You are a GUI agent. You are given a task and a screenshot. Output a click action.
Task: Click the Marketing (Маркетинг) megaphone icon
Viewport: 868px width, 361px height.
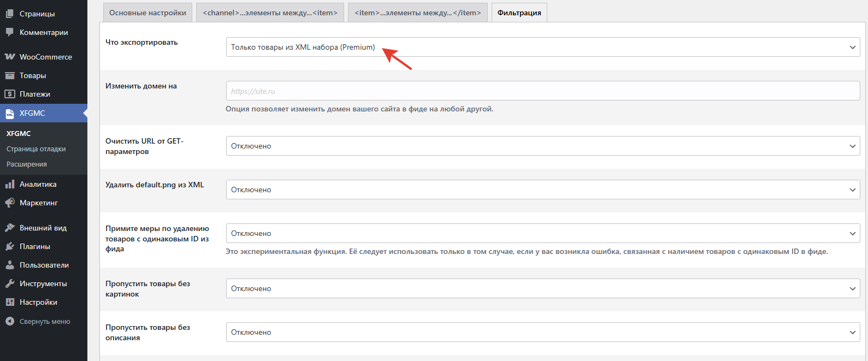tap(10, 203)
